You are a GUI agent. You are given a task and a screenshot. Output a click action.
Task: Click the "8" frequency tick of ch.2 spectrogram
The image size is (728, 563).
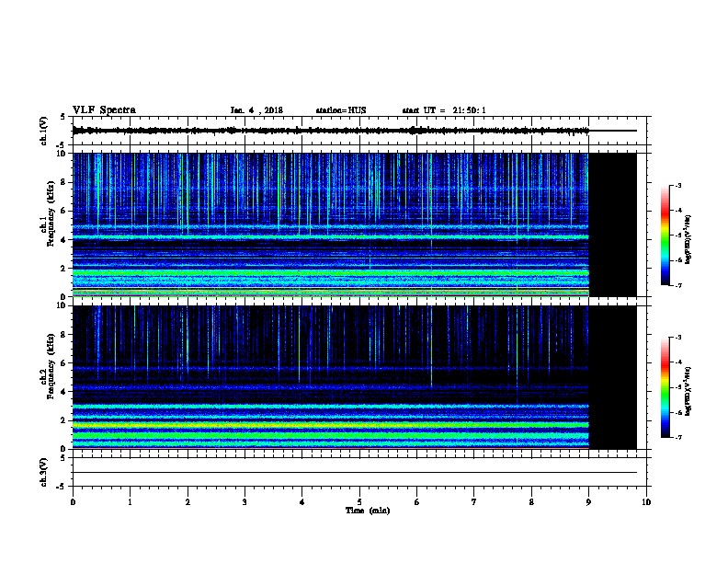click(x=64, y=335)
